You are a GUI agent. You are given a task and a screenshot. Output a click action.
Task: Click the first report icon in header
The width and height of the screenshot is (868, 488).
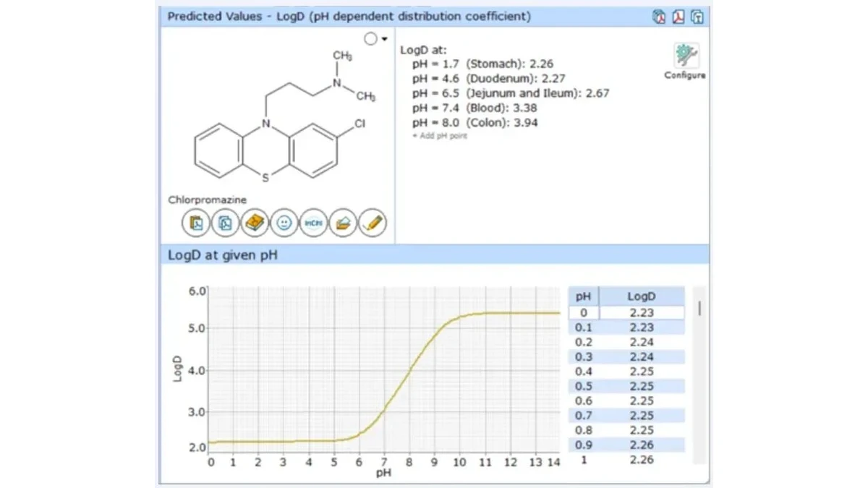point(659,17)
